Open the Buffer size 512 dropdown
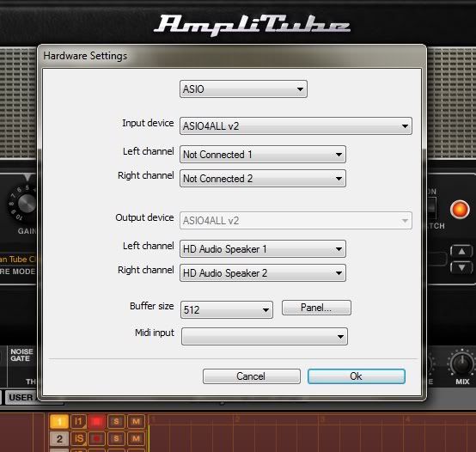476x452 pixels. [x=227, y=309]
